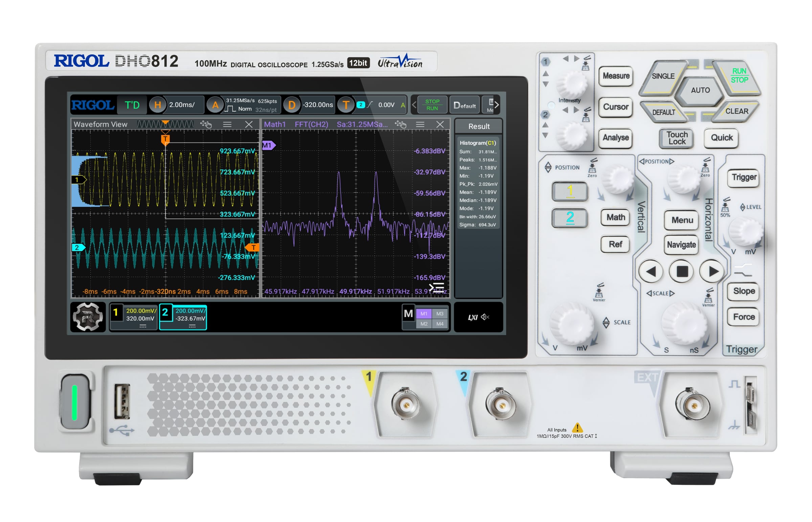The image size is (812, 522).
Task: Tap the left chevron in the top bar
Action: click(x=414, y=105)
